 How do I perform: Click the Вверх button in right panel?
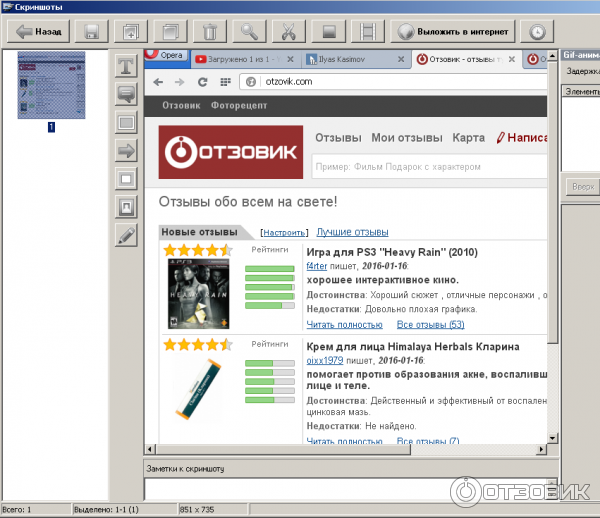[583, 187]
